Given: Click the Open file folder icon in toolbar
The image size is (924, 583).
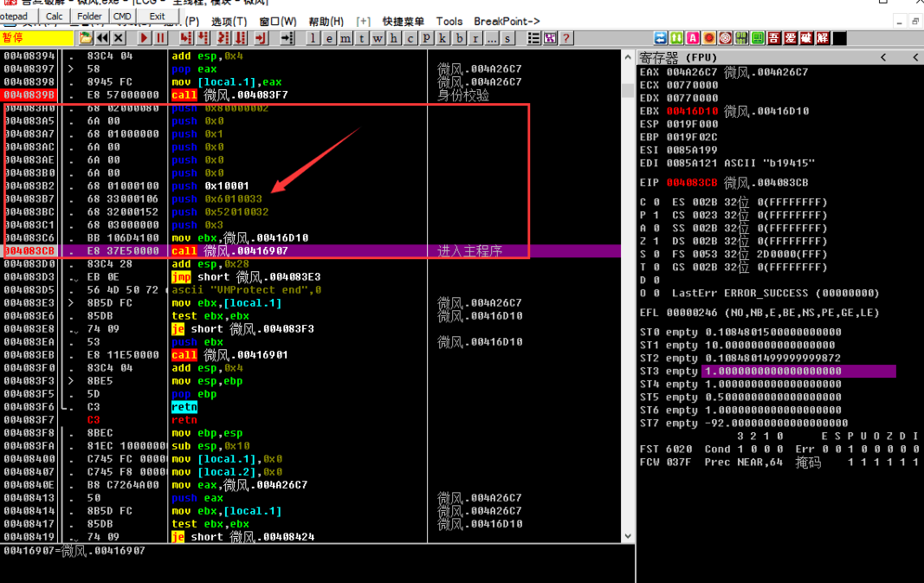Looking at the screenshot, I should click(x=86, y=38).
